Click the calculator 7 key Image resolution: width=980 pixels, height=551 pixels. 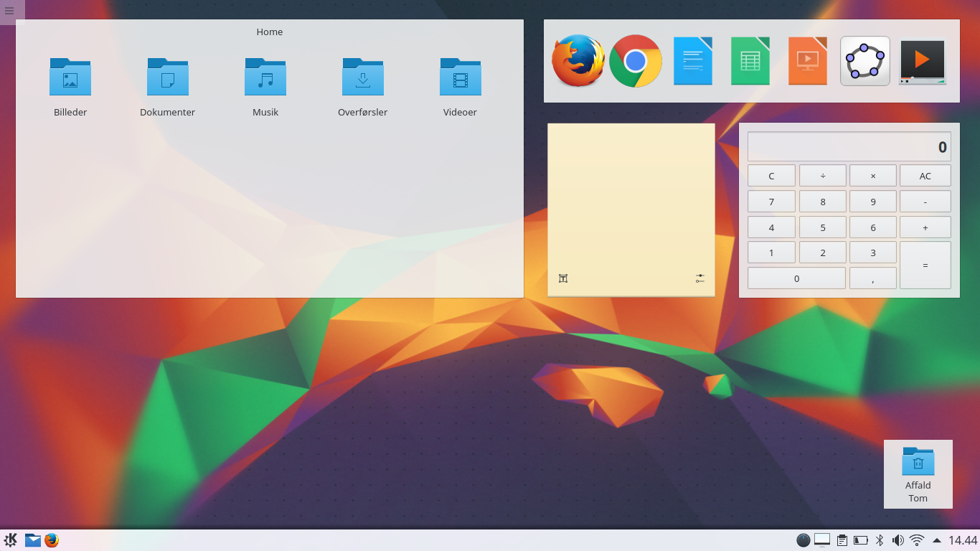772,202
